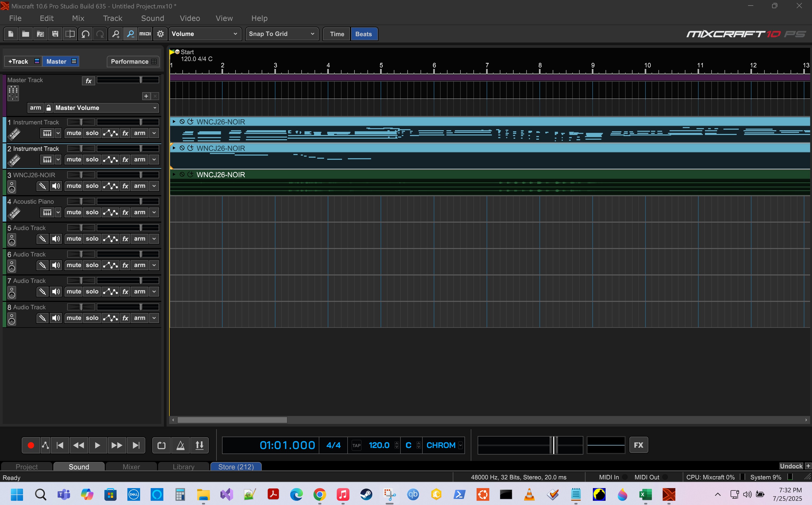
Task: Solo 2 Instrument Track
Action: pos(92,159)
